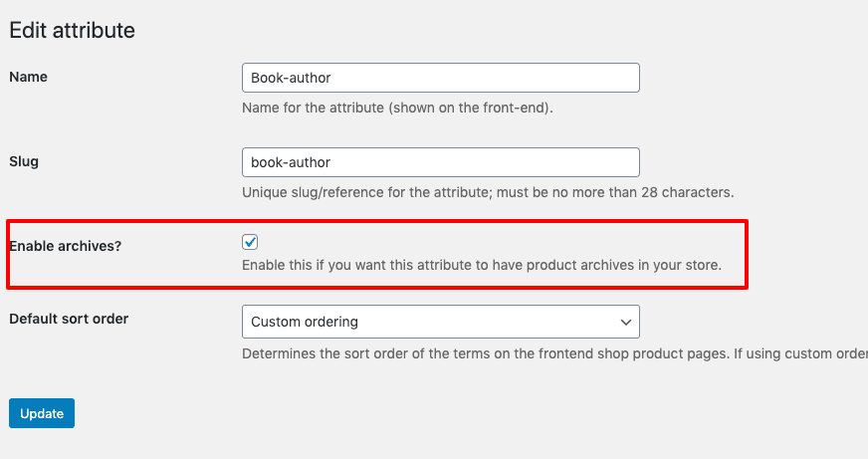Place cursor after Book-author text in Name
Image resolution: width=868 pixels, height=459 pixels.
pyautogui.click(x=331, y=78)
